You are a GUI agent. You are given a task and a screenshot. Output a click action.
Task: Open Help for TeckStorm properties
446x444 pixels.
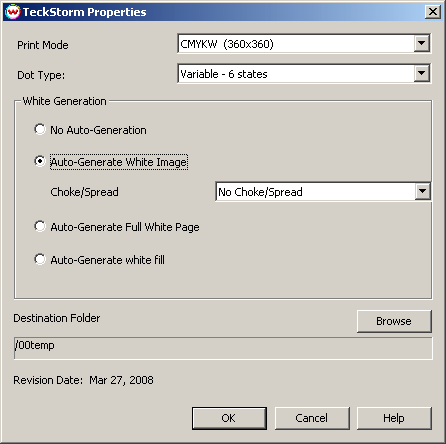pyautogui.click(x=394, y=418)
